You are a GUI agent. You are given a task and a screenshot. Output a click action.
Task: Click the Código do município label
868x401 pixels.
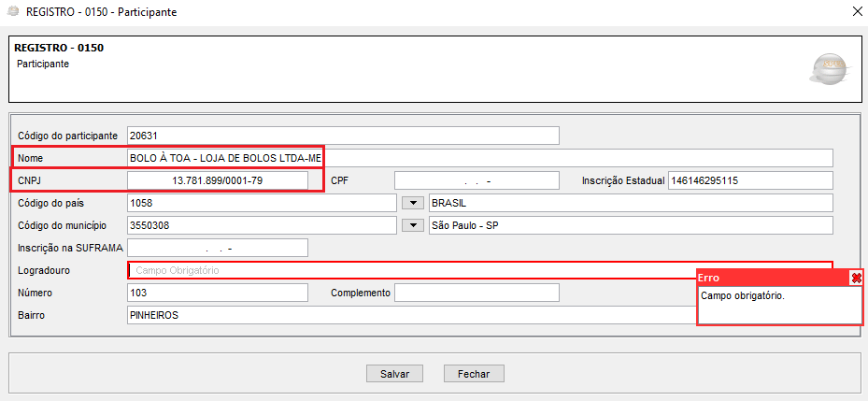pos(62,225)
